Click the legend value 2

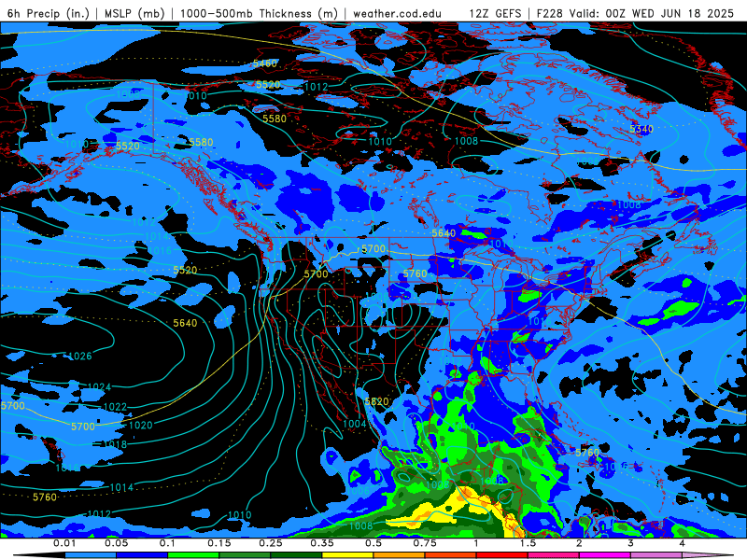(579, 543)
